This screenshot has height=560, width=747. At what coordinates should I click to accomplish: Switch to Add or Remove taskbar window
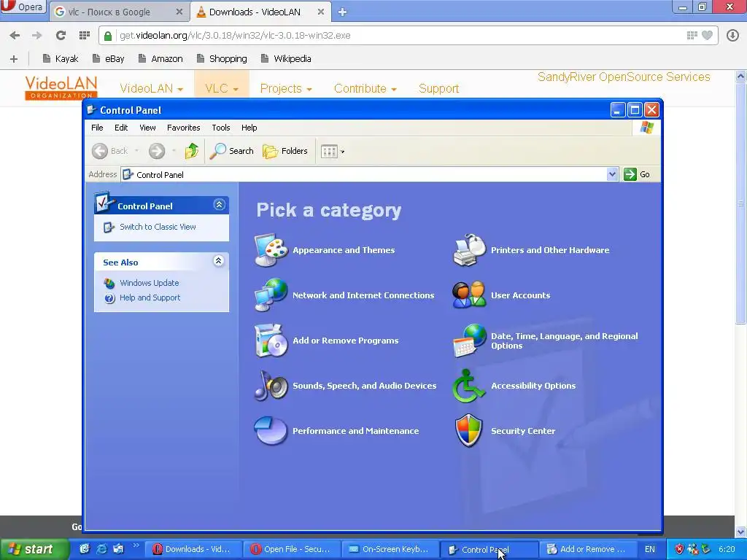pyautogui.click(x=589, y=549)
